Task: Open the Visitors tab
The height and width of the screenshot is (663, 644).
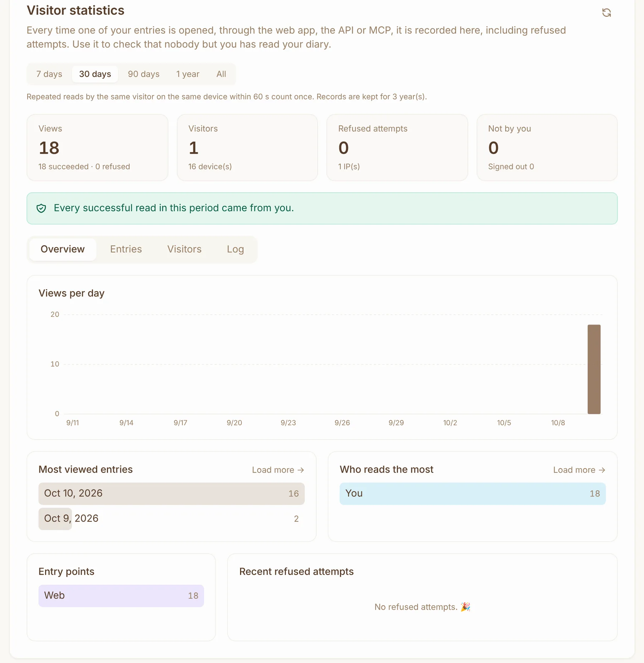Action: pyautogui.click(x=184, y=249)
